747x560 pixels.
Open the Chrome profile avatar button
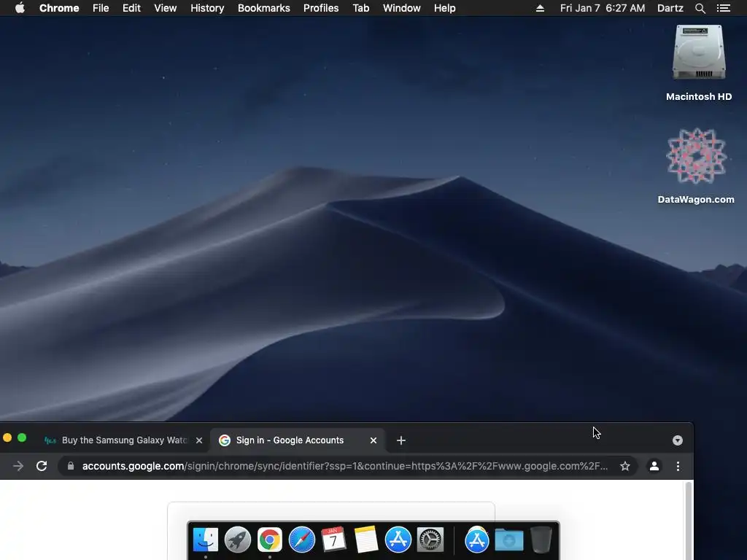coord(654,466)
